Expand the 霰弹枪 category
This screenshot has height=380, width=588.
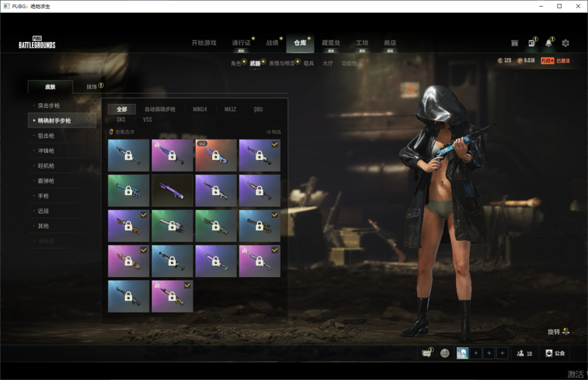62,180
